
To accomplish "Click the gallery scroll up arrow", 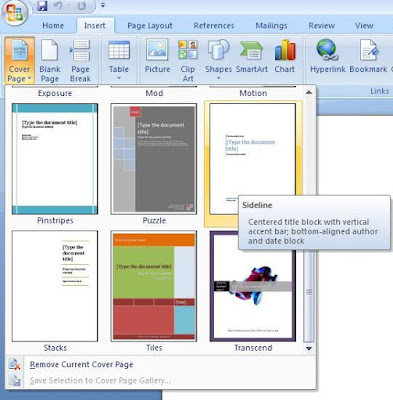I will tap(309, 92).
